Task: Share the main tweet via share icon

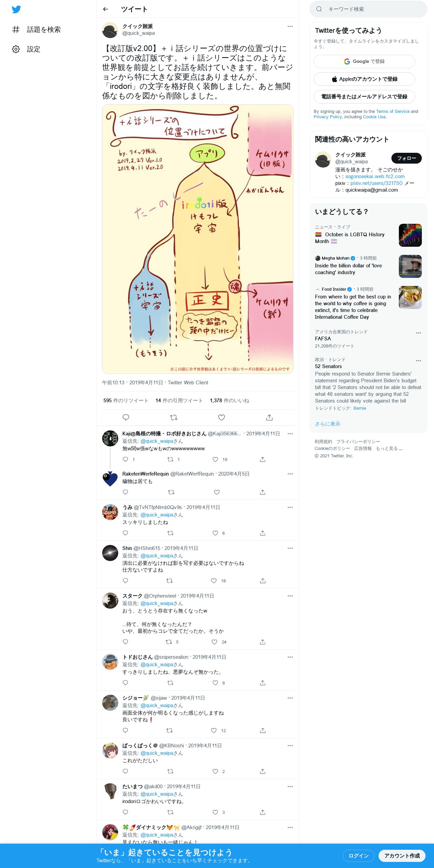Action: [269, 417]
